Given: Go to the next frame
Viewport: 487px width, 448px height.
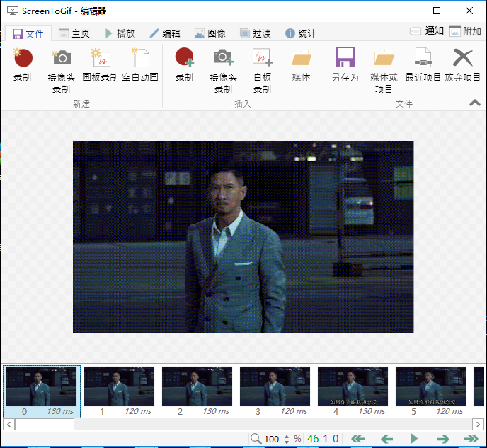Looking at the screenshot, I should tap(443, 439).
